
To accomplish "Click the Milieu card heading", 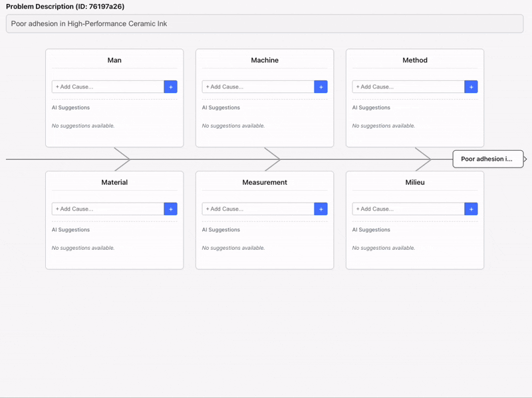I will 415,182.
